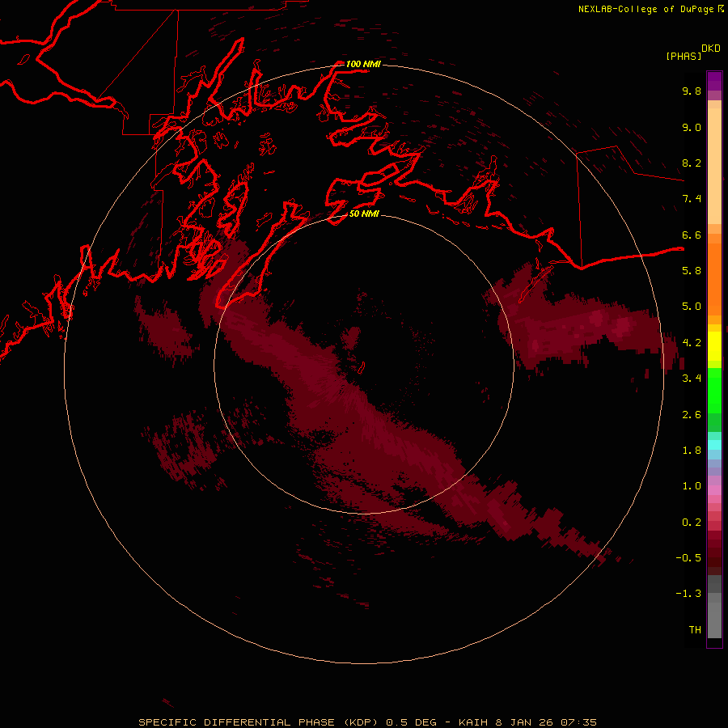Click the 9.0 legend value
The width and height of the screenshot is (728, 728).
pos(692,127)
